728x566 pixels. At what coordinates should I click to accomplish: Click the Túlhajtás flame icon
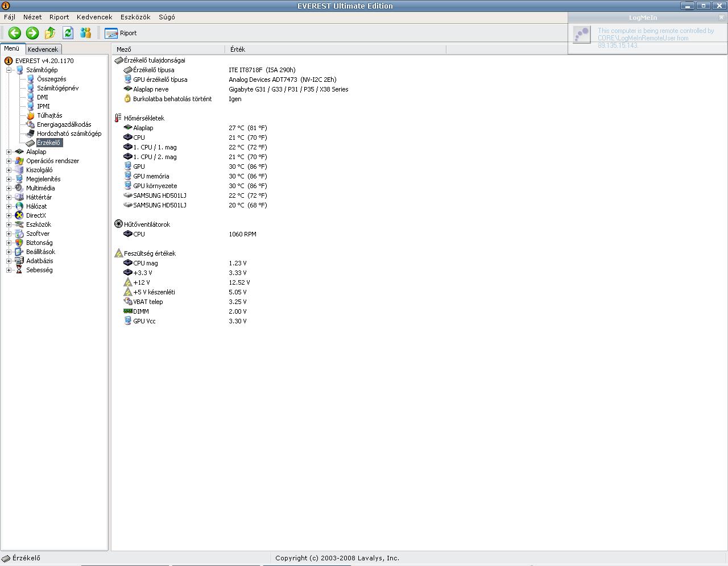(x=30, y=115)
